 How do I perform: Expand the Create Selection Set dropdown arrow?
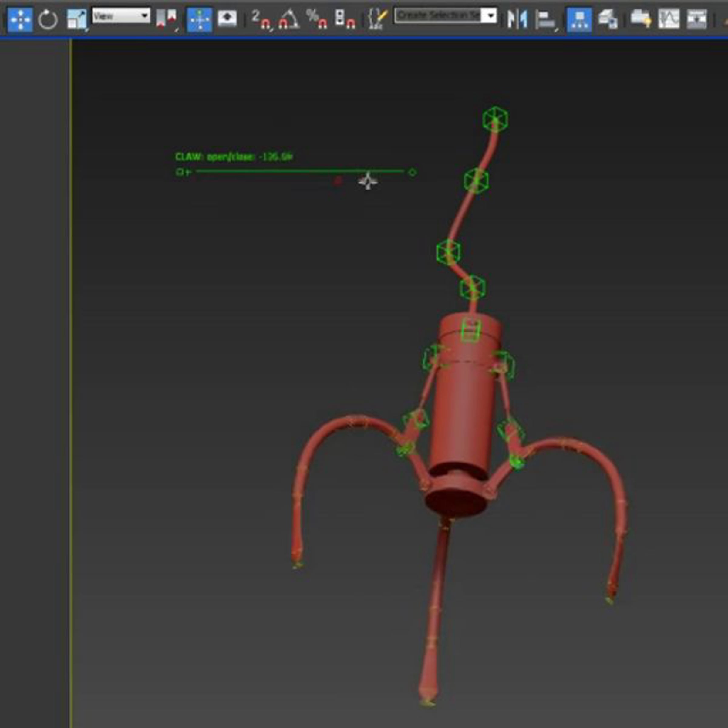click(490, 16)
